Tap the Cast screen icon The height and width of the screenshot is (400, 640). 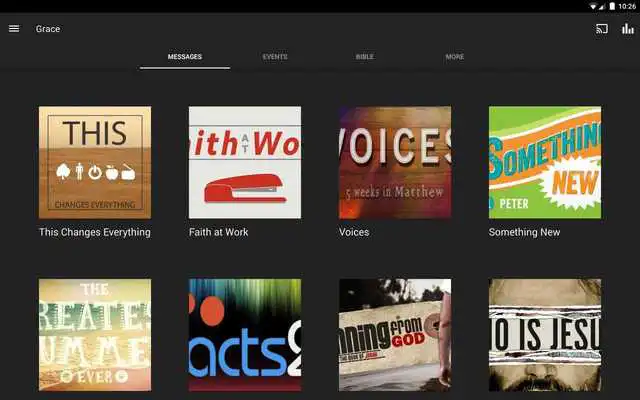point(602,29)
